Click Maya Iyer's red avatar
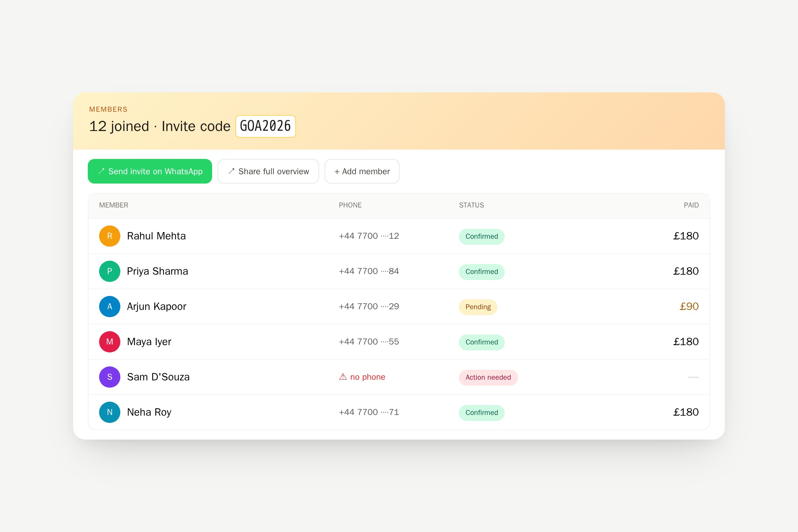Viewport: 798px width, 532px height. pyautogui.click(x=110, y=342)
